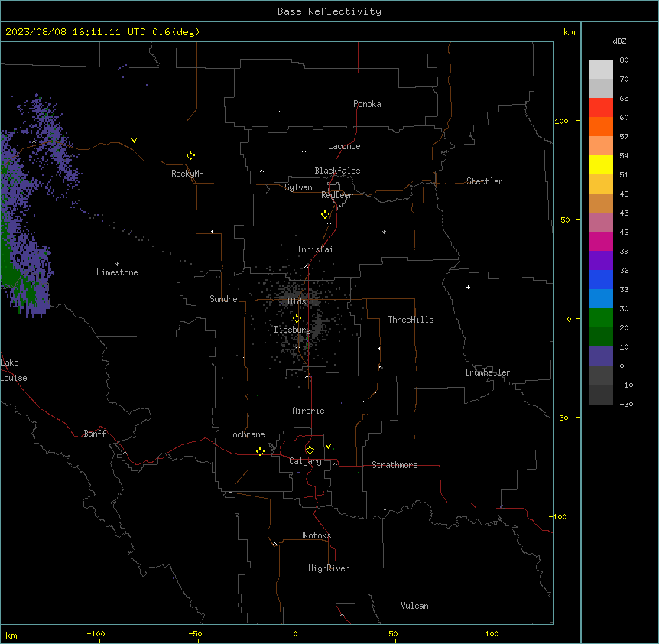Click the Drumheller city label
659x644 pixels.
coord(488,372)
